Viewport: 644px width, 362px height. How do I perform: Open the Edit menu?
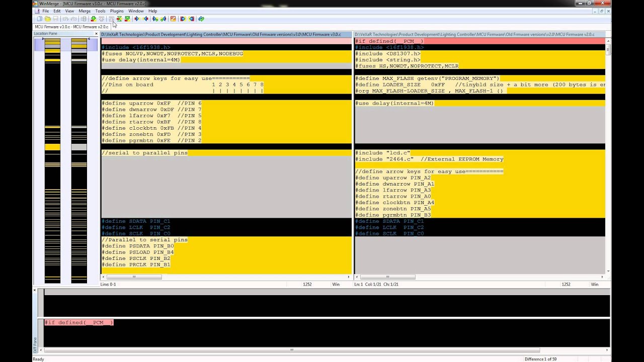click(57, 11)
